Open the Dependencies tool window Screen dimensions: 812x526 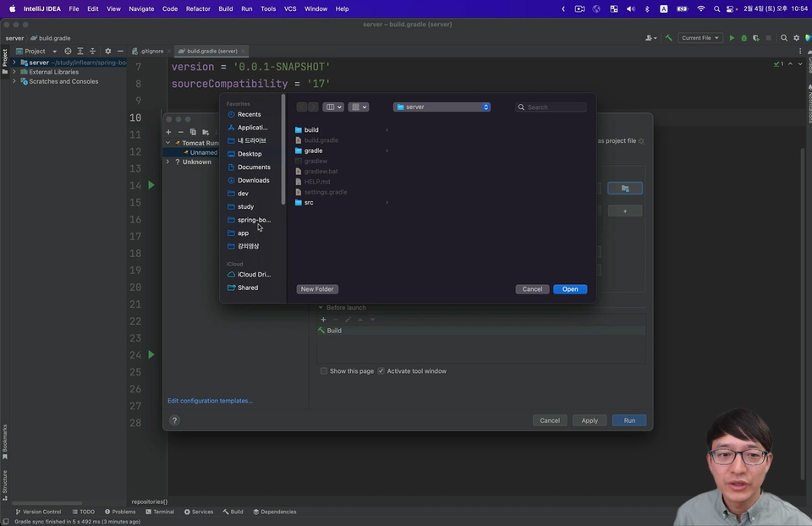point(274,512)
